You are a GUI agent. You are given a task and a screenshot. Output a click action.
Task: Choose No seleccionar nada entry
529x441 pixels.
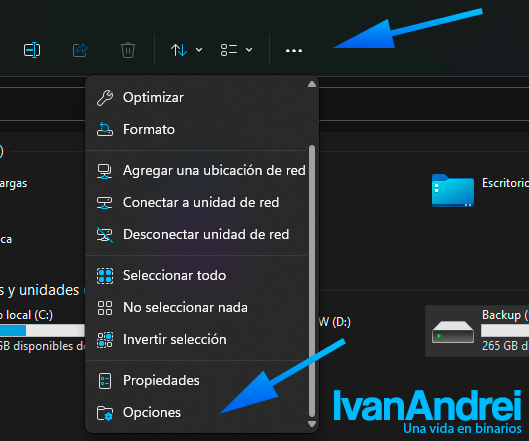point(196,308)
